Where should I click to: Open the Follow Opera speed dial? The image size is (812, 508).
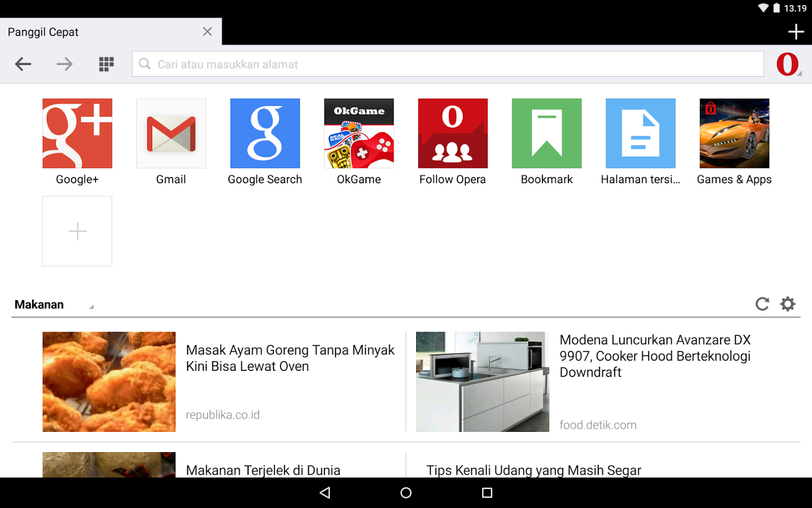click(453, 133)
